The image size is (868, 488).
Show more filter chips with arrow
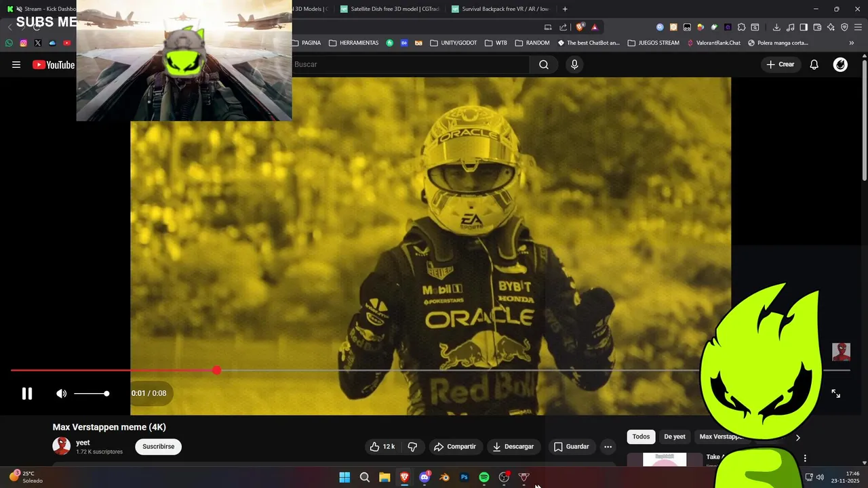797,437
